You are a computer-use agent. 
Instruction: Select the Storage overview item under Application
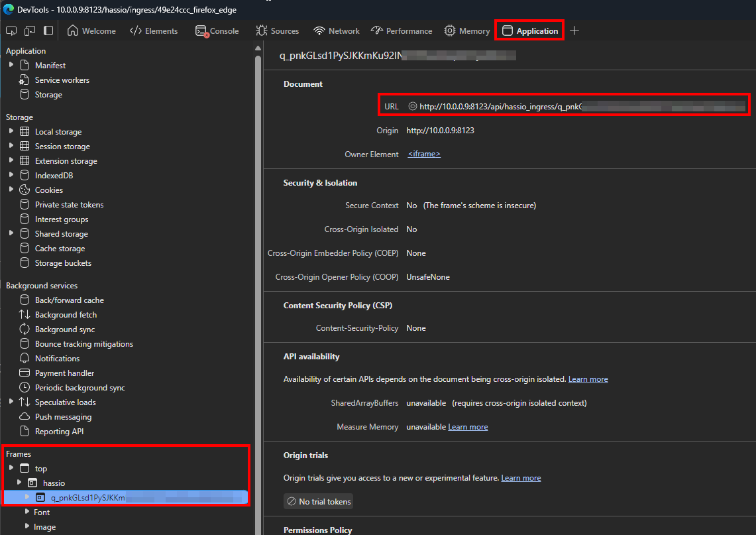pos(48,95)
